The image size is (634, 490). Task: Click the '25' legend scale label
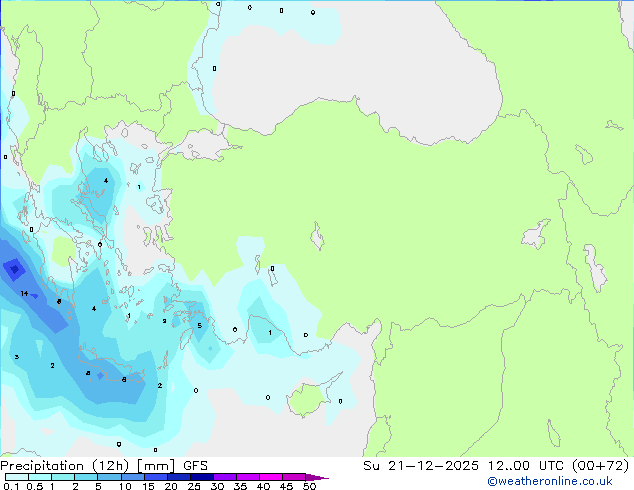click(x=194, y=486)
